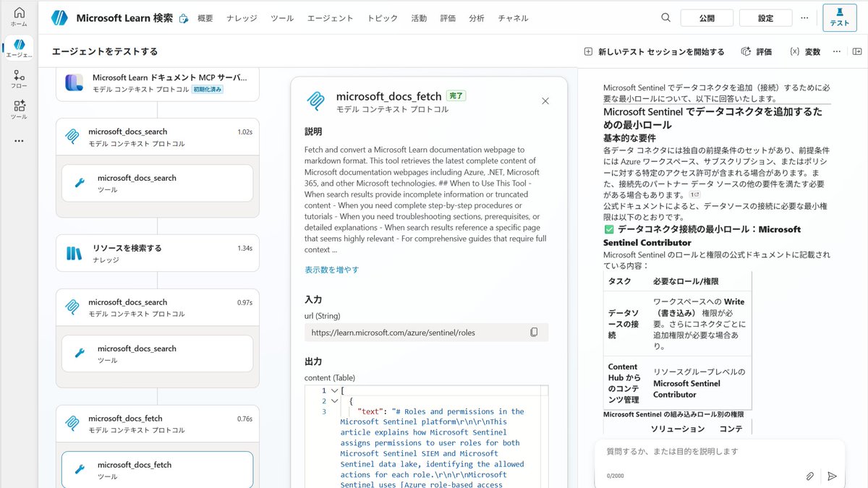868x488 pixels.
Task: Select microsoft_docs_fetch step taking 0.76s
Action: click(x=157, y=424)
